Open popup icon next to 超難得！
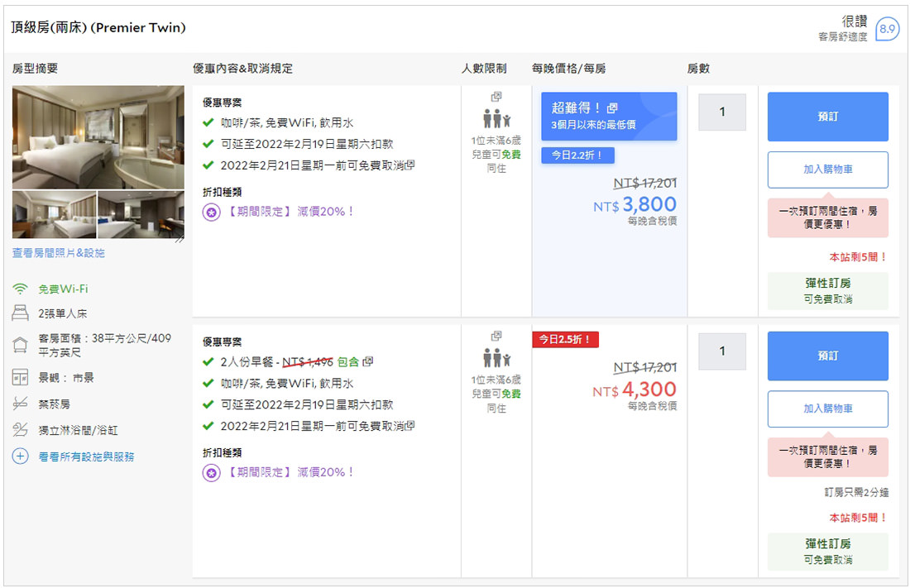 pyautogui.click(x=612, y=108)
